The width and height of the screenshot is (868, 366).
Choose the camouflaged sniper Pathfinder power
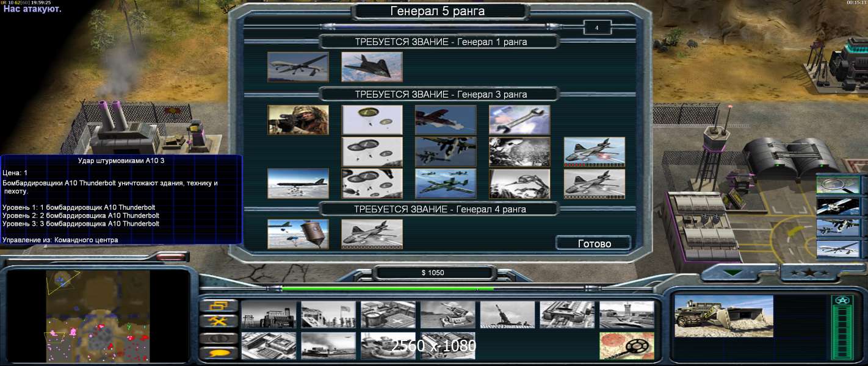click(298, 120)
